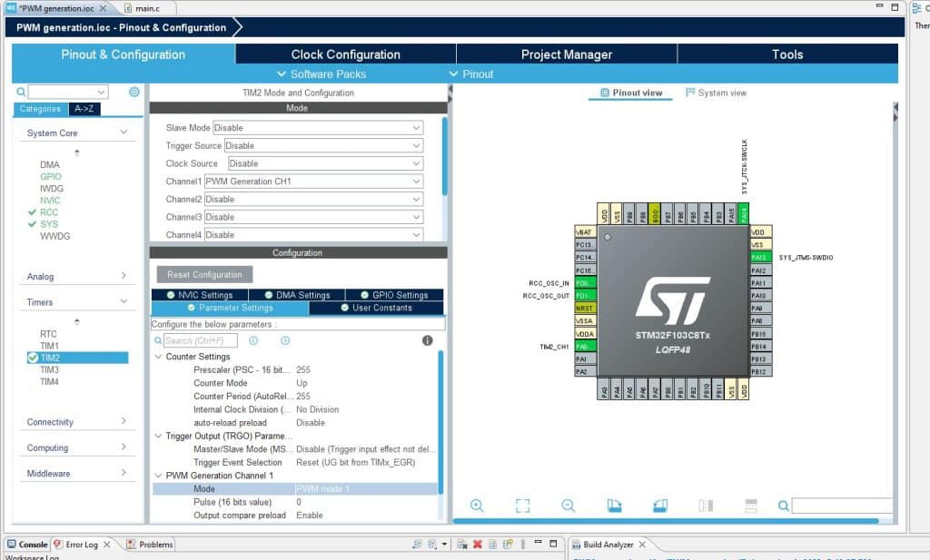Click the red X delete log icon
930x560 pixels.
(477, 544)
